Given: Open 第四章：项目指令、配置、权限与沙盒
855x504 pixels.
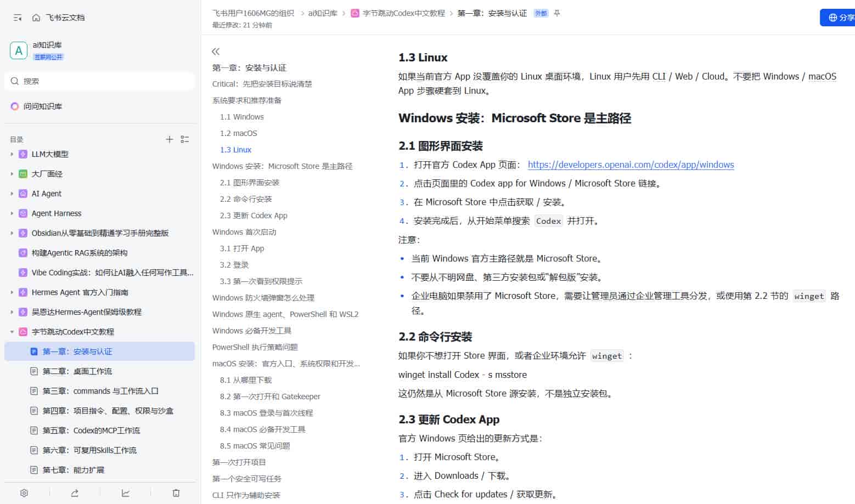Looking at the screenshot, I should pos(108,411).
